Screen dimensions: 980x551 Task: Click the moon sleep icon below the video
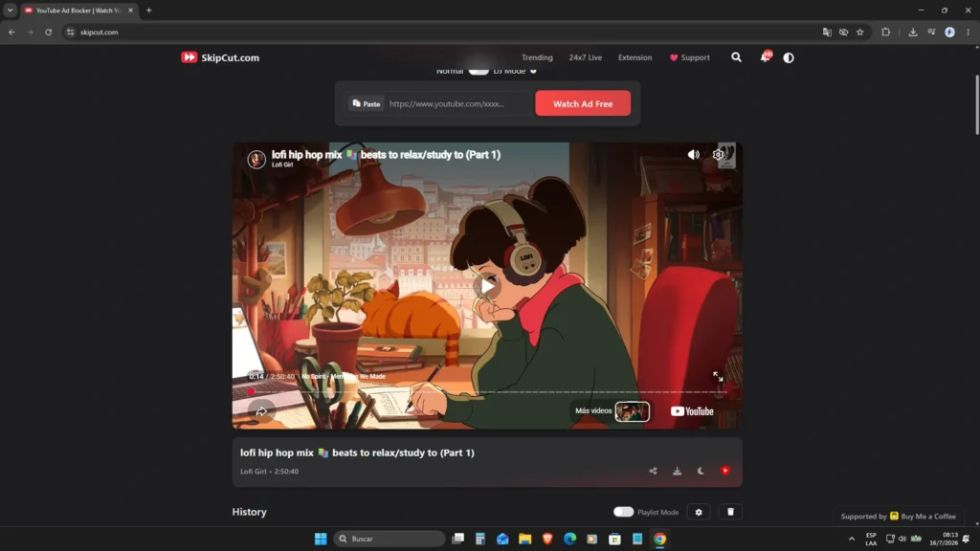click(701, 471)
